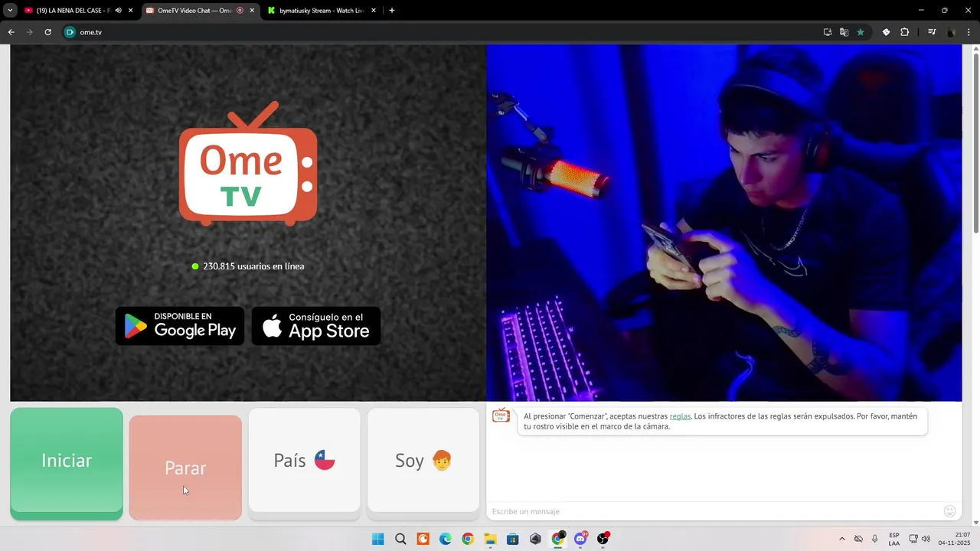This screenshot has width=980, height=551.
Task: Show hidden system tray icons
Action: click(x=842, y=539)
